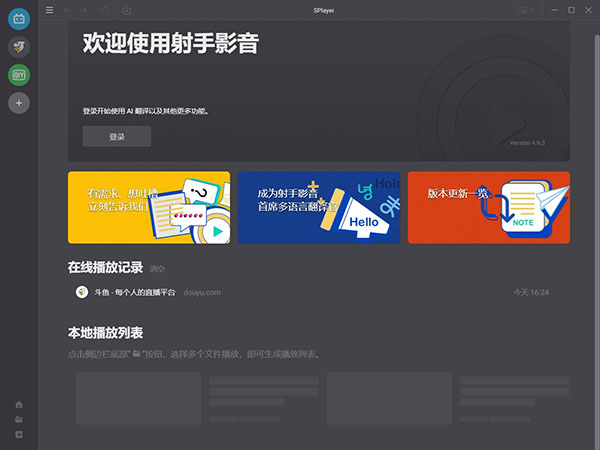Click the 在线播放记录 heading

coord(105,267)
